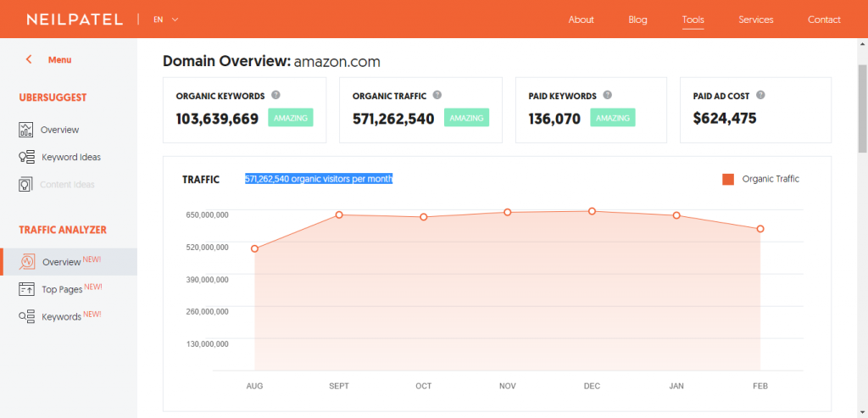Click the back arrow next to Menu
Viewport: 868px width, 418px height.
coord(29,60)
